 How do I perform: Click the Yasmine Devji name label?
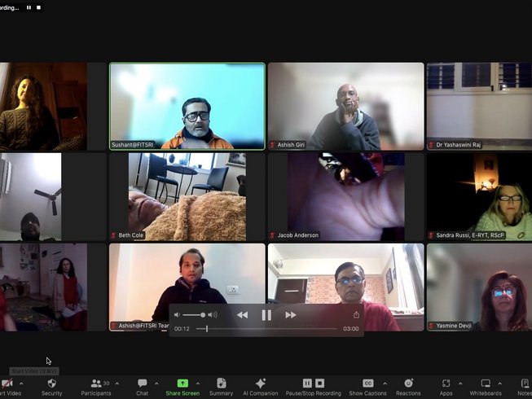(454, 326)
